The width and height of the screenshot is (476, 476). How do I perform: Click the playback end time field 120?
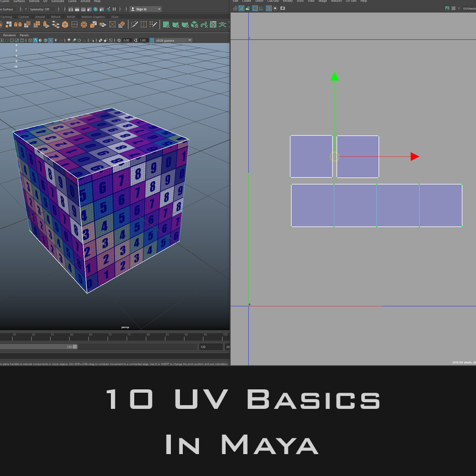[211, 347]
